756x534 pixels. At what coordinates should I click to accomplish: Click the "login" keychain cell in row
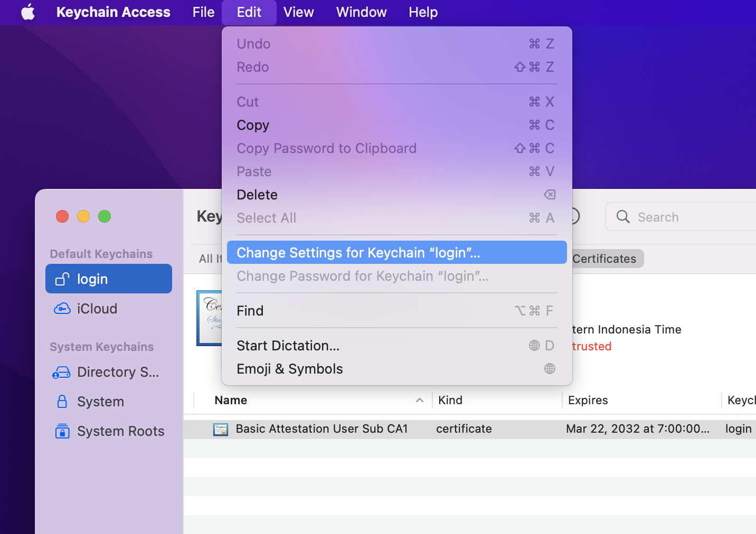pos(739,429)
